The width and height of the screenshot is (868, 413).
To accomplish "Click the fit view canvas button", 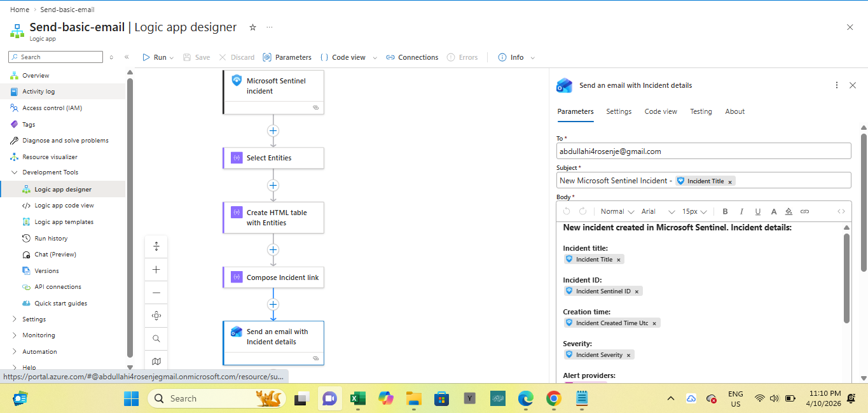I will pyautogui.click(x=156, y=316).
